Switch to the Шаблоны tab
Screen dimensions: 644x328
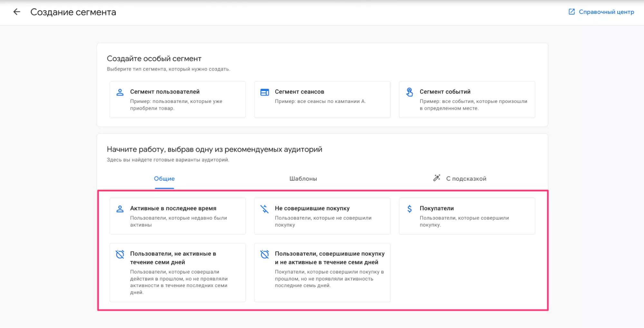tap(303, 178)
